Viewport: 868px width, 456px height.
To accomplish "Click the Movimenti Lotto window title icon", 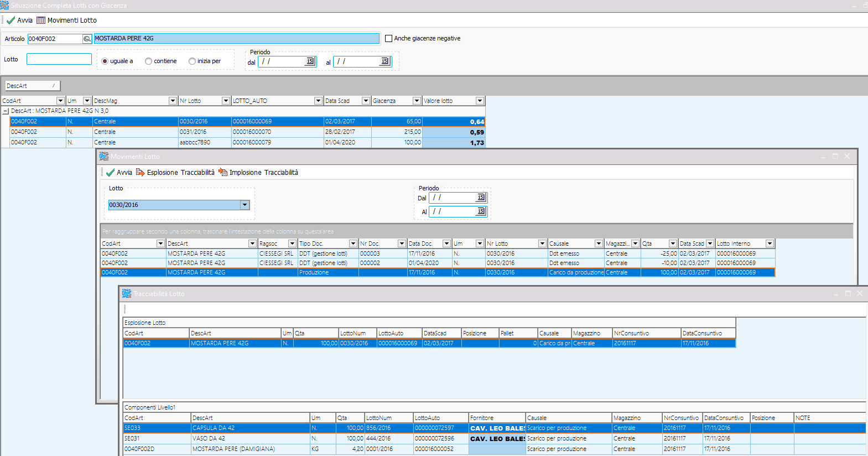I will [x=104, y=157].
